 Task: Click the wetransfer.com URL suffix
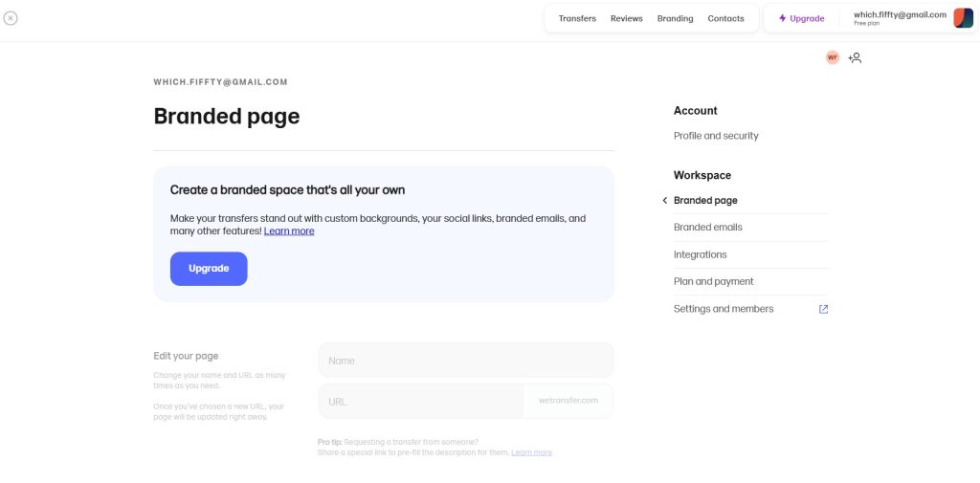tap(568, 401)
